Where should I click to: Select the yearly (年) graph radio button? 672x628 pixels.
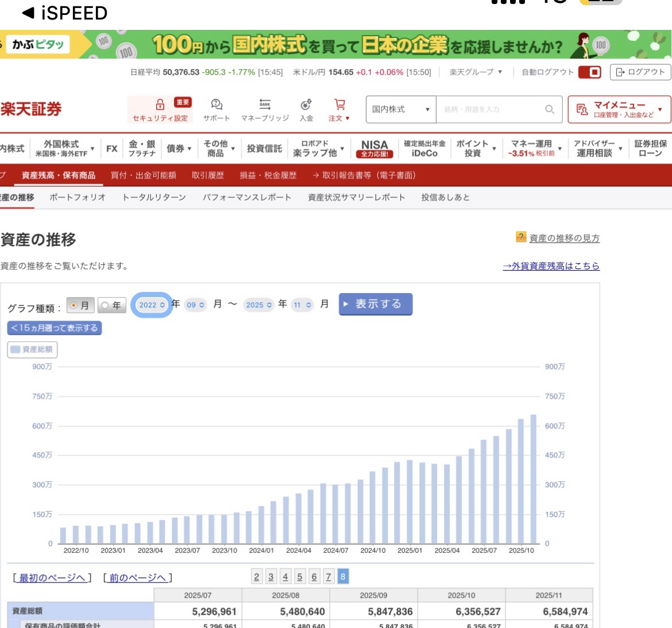105,305
